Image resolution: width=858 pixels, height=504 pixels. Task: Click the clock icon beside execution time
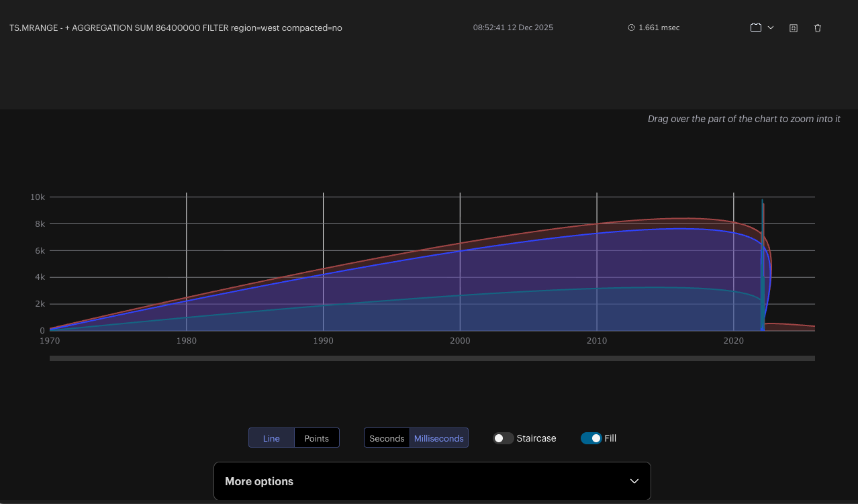631,28
